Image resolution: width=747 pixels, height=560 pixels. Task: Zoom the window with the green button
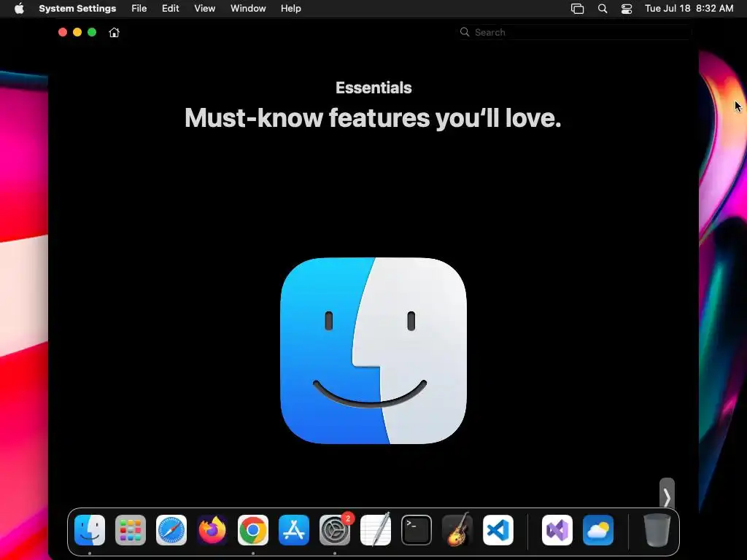92,32
